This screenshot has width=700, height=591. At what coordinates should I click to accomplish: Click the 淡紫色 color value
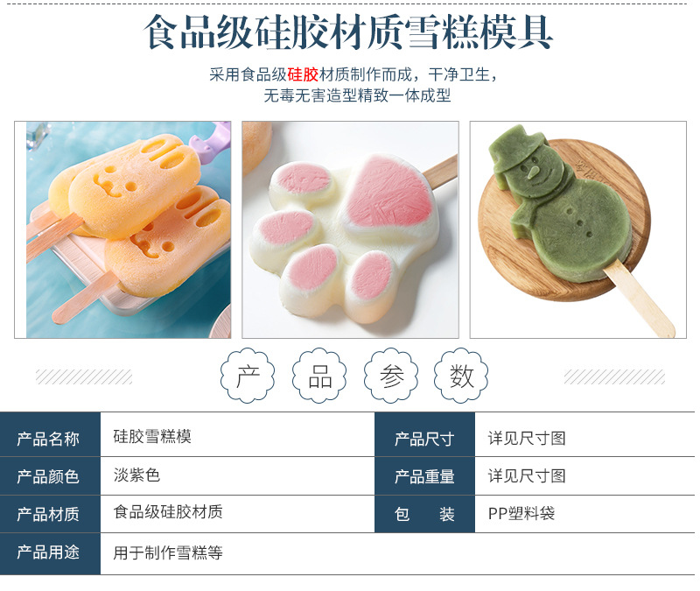(136, 475)
